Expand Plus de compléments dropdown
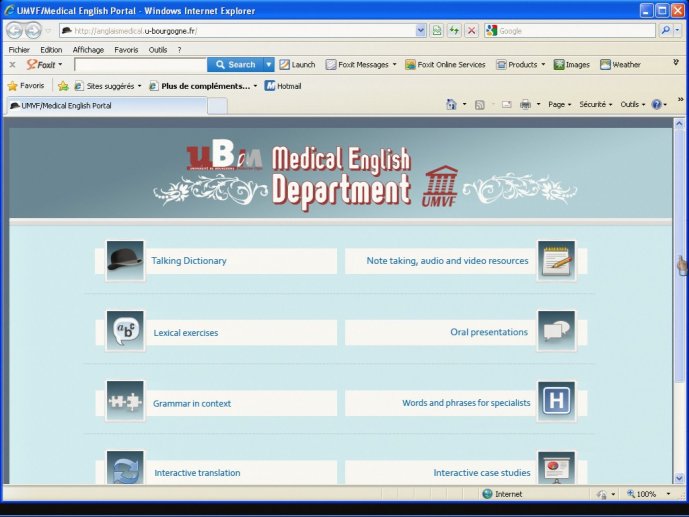The image size is (689, 517). pos(255,86)
